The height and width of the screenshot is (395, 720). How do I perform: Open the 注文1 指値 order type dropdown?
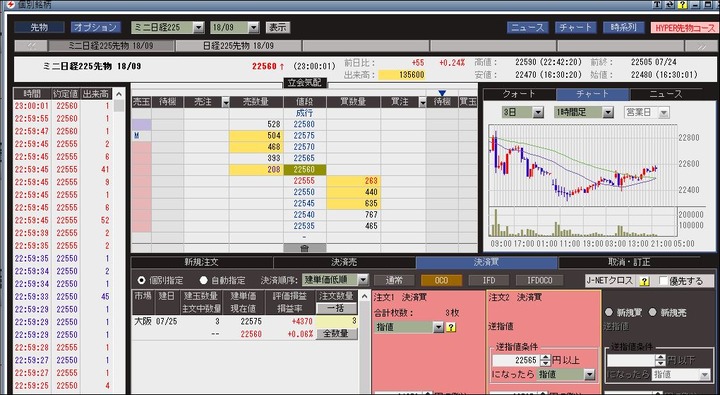tap(439, 327)
